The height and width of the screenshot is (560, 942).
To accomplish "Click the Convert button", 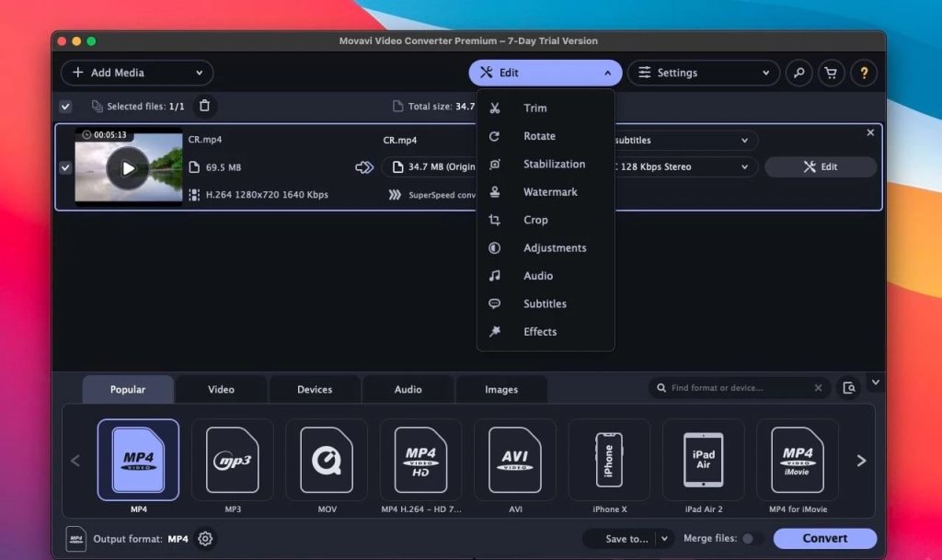I will [824, 538].
